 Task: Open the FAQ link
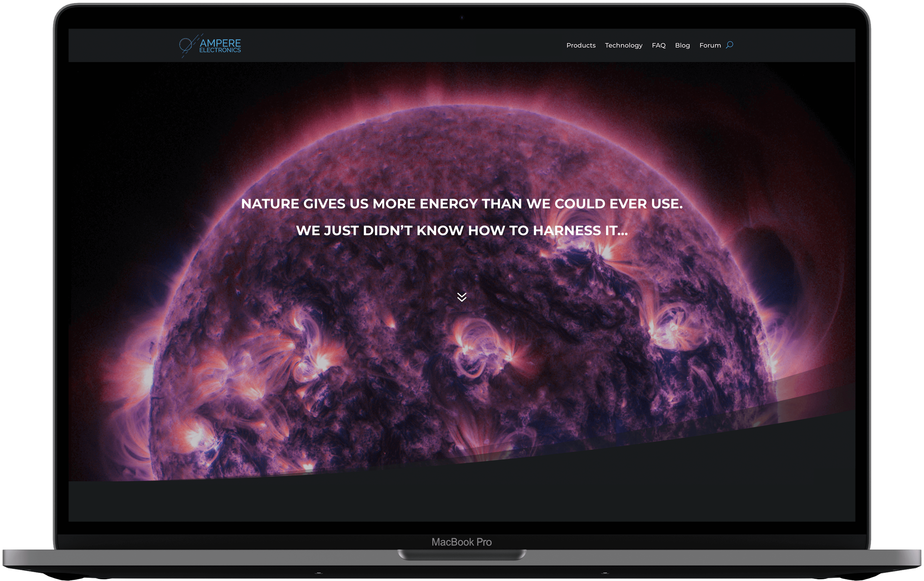(658, 45)
